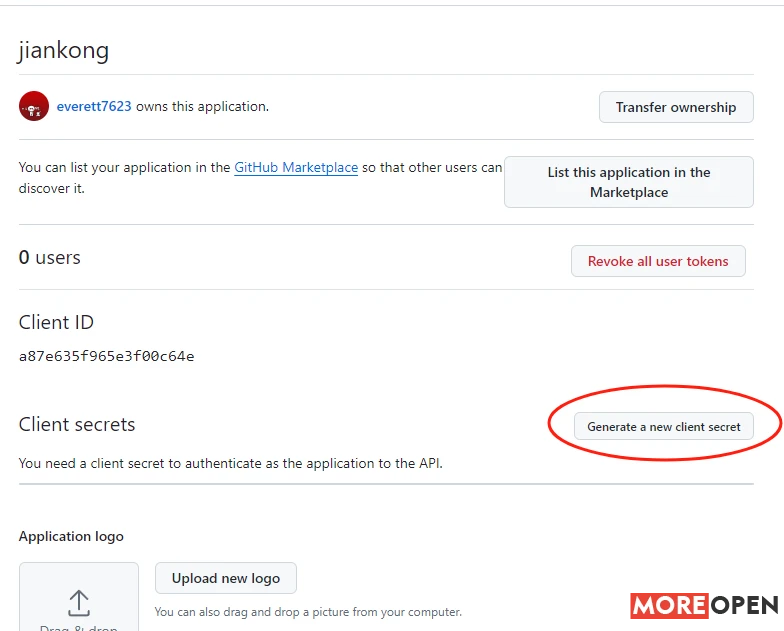The image size is (784, 631).
Task: Click the MOREOPEN watermark logo
Action: point(704,606)
